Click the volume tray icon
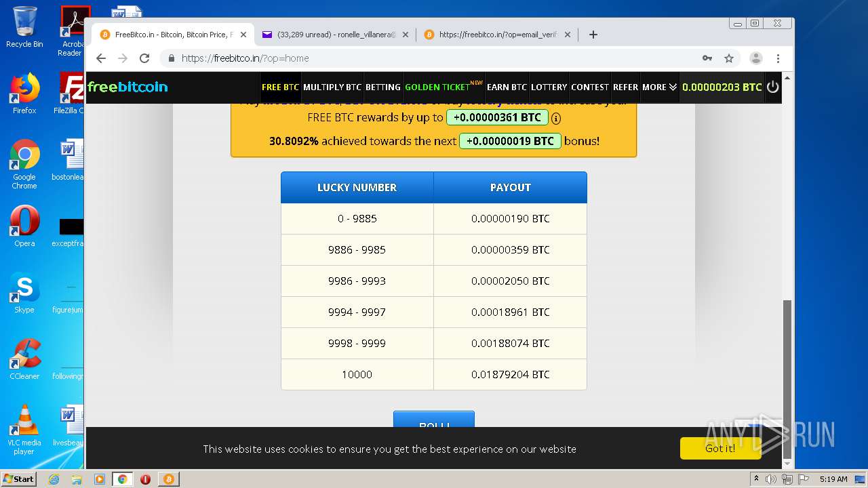Image resolution: width=868 pixels, height=488 pixels. coord(771,479)
